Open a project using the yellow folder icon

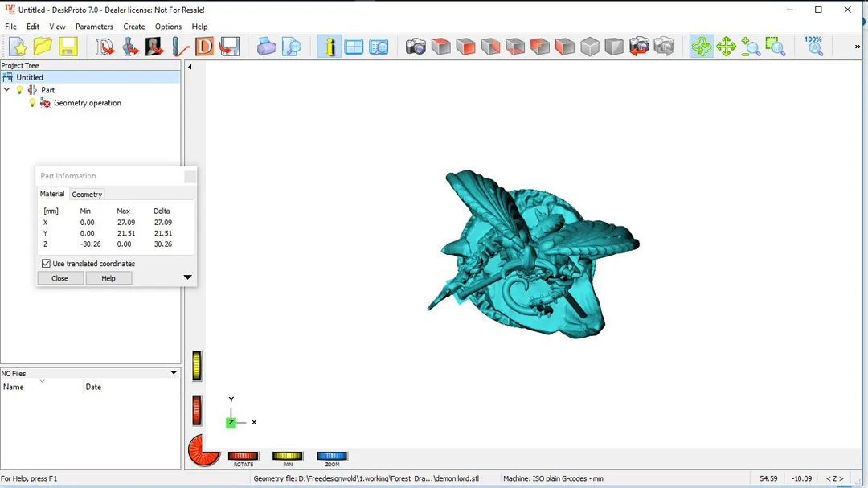tap(43, 47)
